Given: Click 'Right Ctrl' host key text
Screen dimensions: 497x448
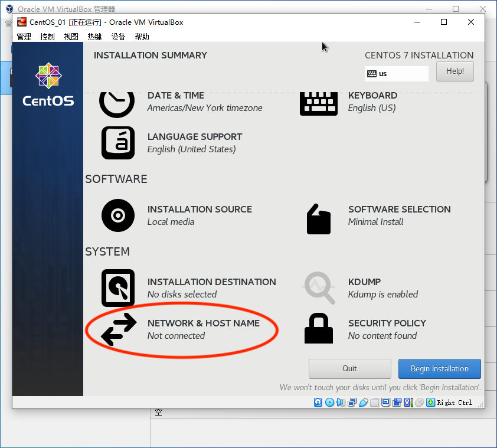Looking at the screenshot, I should click(455, 403).
